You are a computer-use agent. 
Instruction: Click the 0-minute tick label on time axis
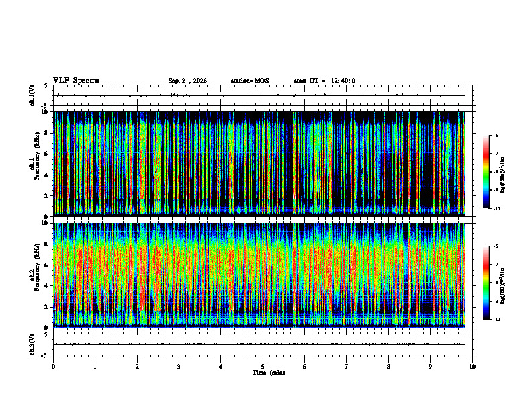pos(53,367)
